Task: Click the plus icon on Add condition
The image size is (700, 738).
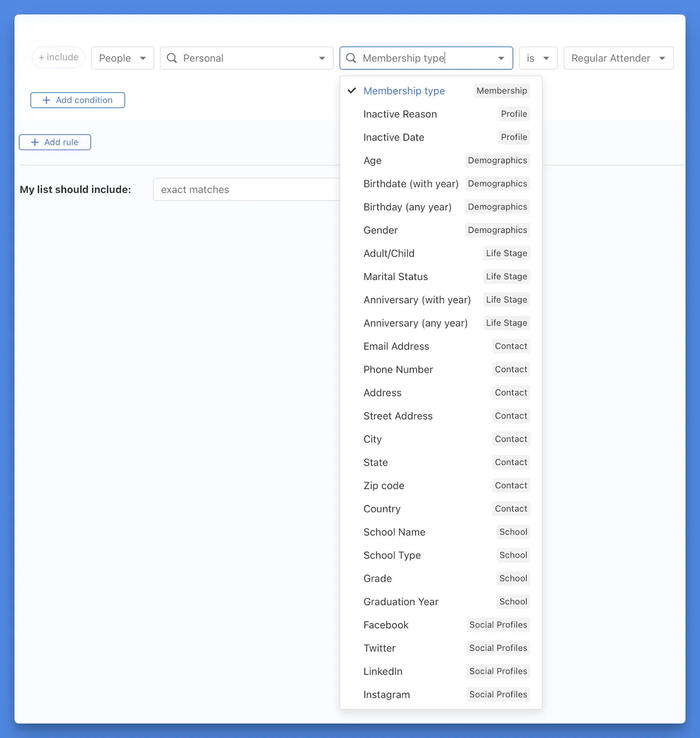Action: pos(46,100)
